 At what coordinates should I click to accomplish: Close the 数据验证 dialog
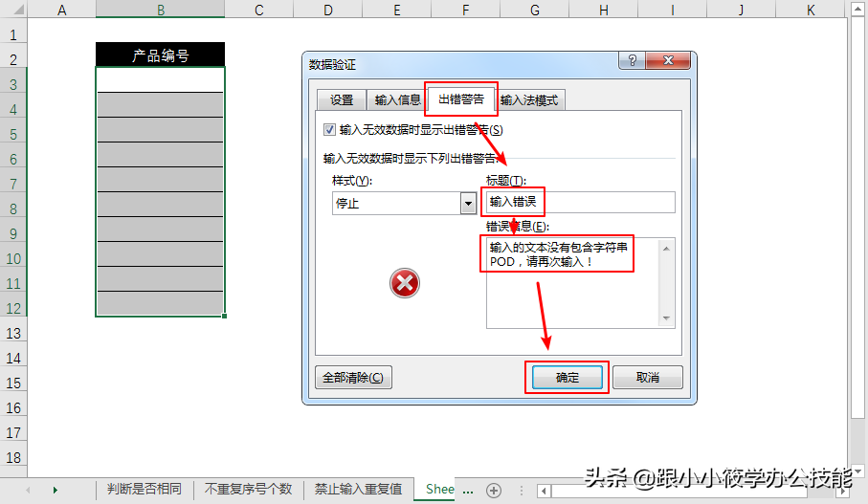[668, 60]
